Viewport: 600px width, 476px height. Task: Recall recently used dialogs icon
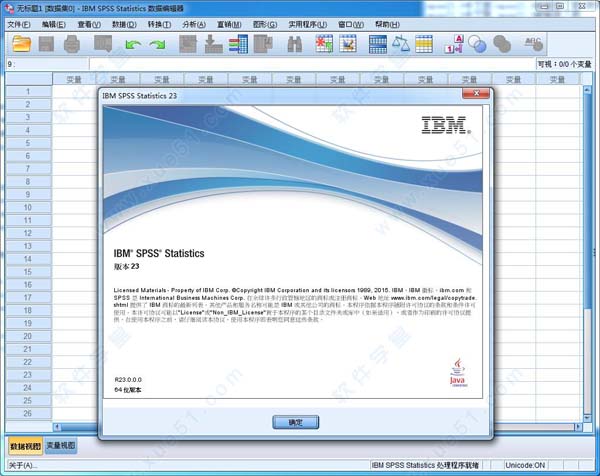pos(103,44)
